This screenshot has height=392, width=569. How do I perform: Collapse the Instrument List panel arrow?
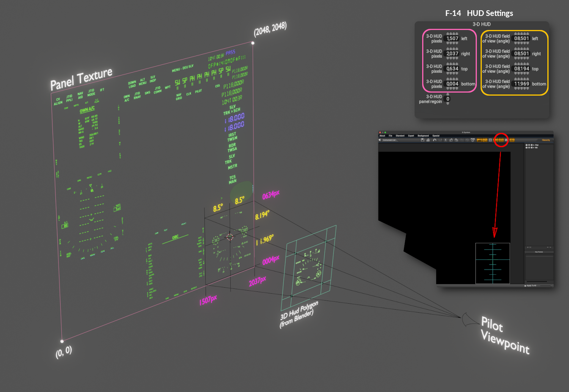[x=380, y=140]
